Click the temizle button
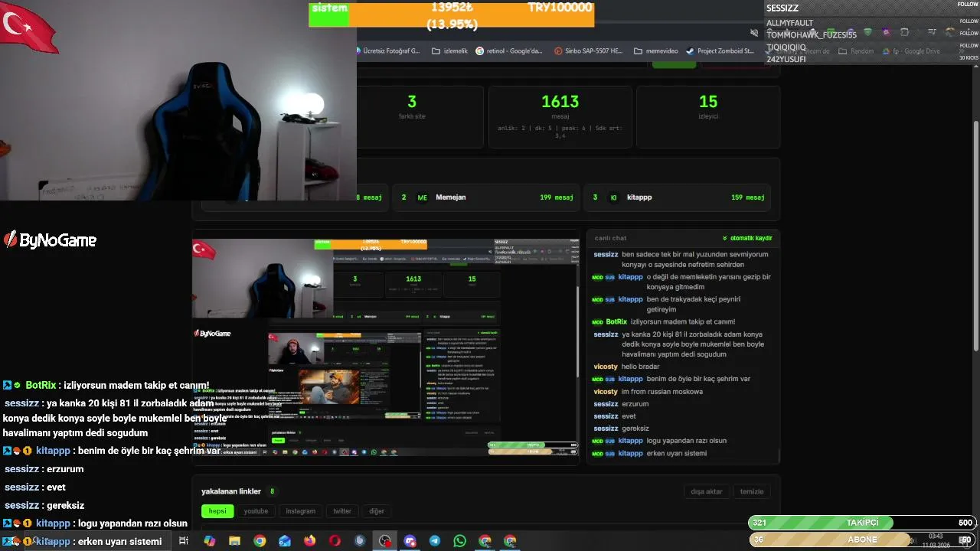Image resolution: width=980 pixels, height=551 pixels. [752, 491]
